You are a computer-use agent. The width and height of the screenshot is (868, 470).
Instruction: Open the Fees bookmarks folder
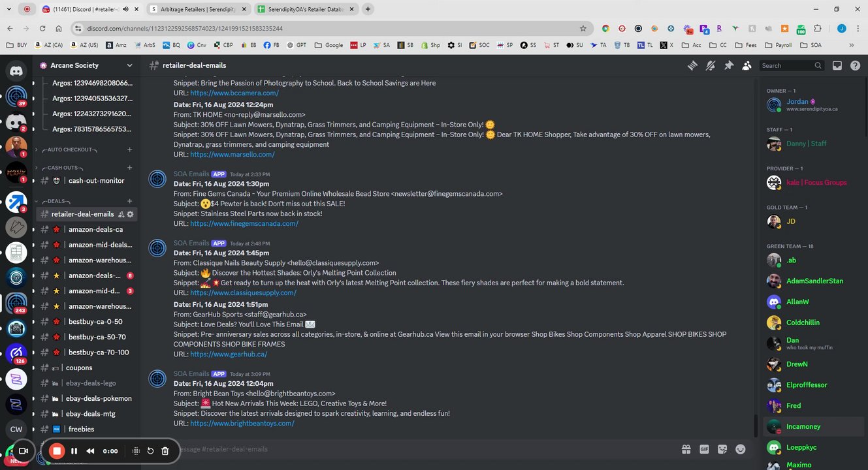746,45
